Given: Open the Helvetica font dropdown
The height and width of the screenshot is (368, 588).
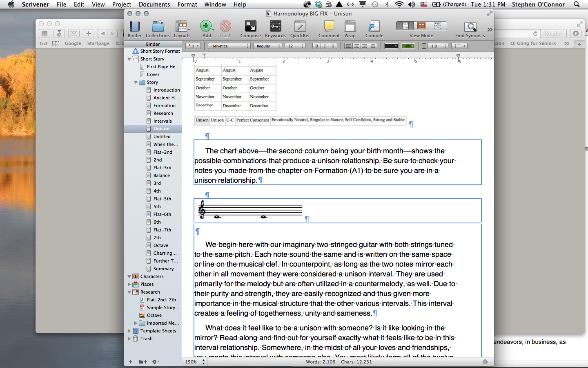Looking at the screenshot, I should point(229,46).
